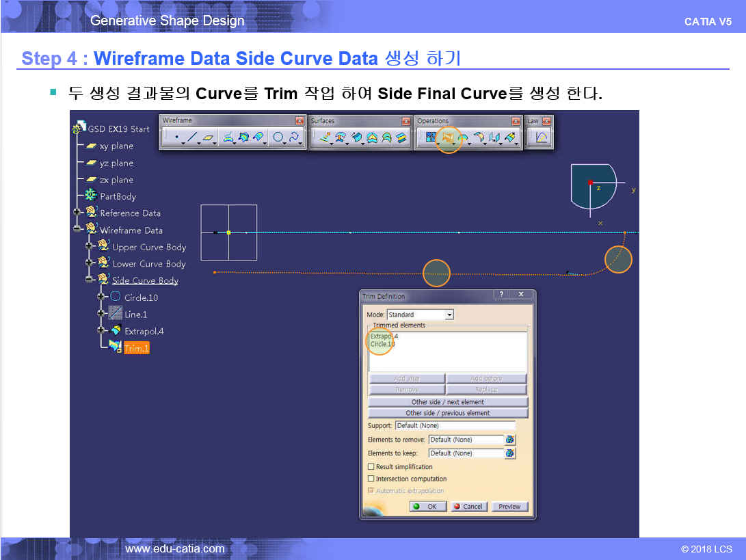Screen dimensions: 746x560
Task: Select the Point tool in Wireframe toolbar
Action: tap(176, 138)
